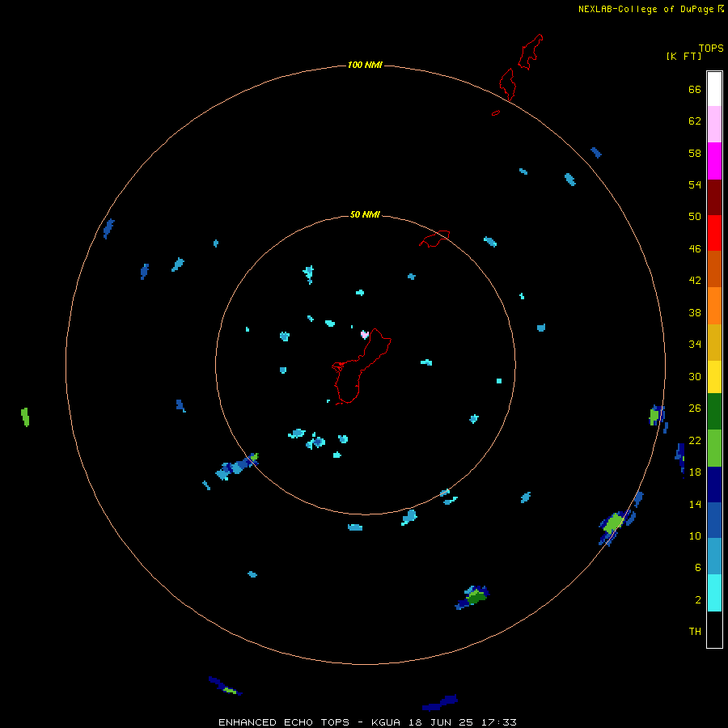Click the [K FT] units label
The width and height of the screenshot is (728, 728).
[x=684, y=56]
